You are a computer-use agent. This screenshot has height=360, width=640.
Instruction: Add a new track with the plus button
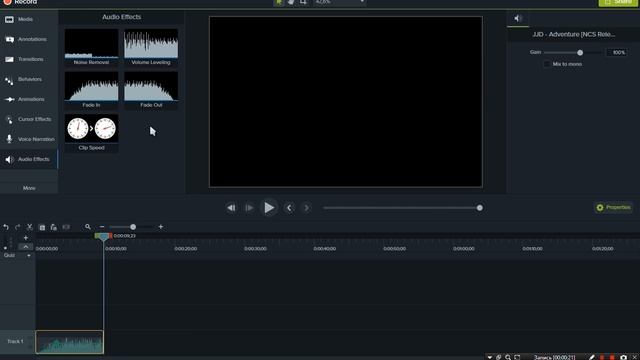click(x=25, y=238)
